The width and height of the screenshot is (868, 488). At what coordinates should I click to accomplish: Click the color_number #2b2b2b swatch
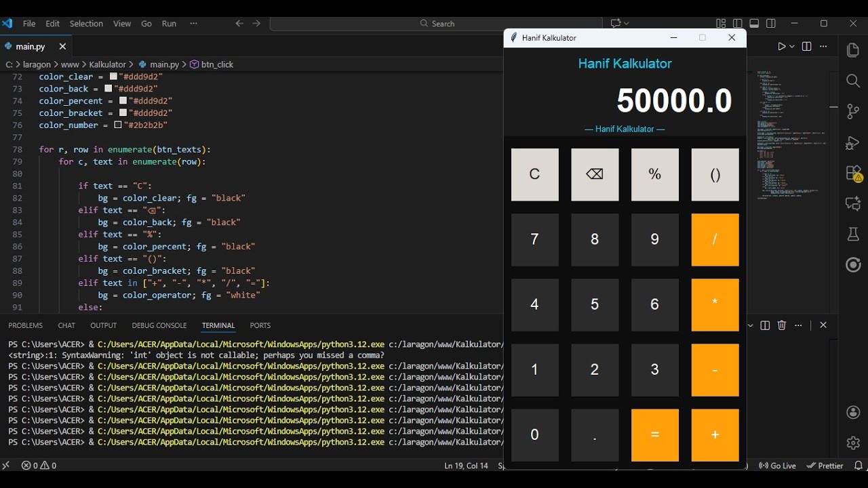pyautogui.click(x=118, y=125)
